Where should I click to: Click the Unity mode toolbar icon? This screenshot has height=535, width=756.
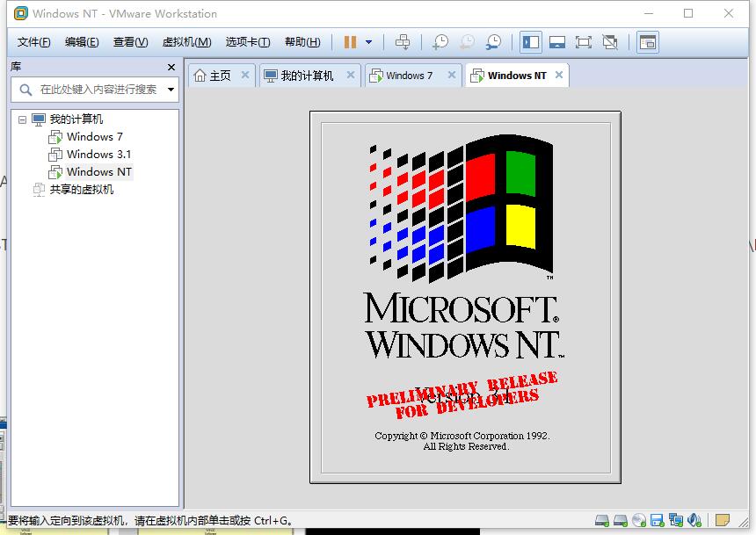tap(610, 42)
